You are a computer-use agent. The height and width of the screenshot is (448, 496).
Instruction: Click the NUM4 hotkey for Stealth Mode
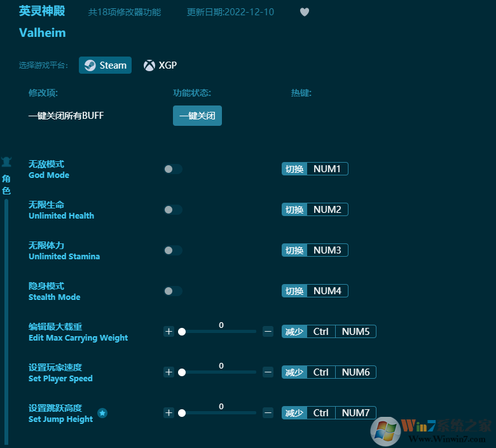tap(327, 291)
